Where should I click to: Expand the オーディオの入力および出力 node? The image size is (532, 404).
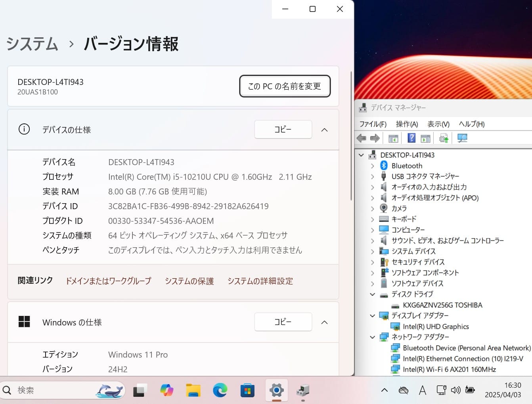click(x=372, y=187)
